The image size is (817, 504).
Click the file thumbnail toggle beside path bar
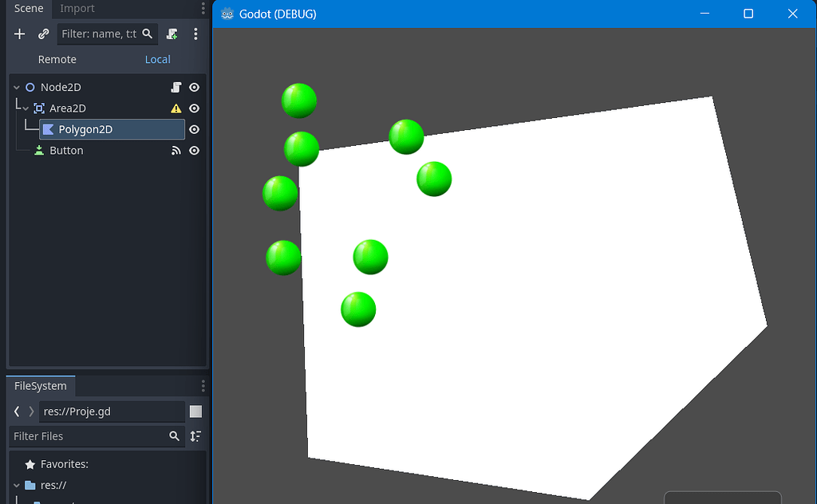(x=195, y=411)
